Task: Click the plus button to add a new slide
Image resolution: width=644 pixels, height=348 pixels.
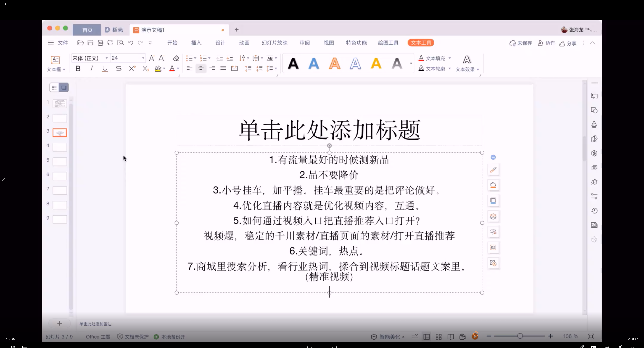Action: (59, 323)
